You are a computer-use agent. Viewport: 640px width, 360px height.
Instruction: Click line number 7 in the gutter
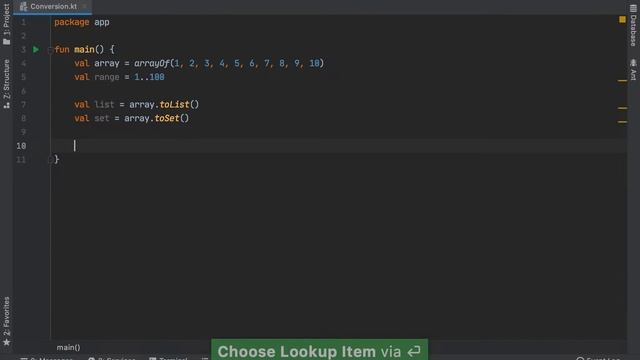[23, 104]
